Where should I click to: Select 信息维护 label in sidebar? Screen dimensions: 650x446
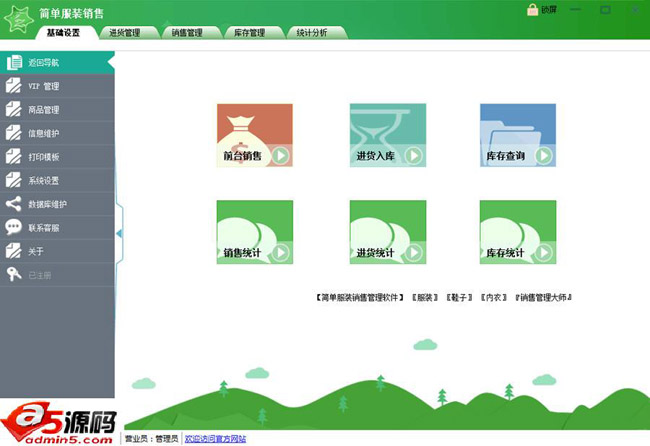[x=44, y=133]
